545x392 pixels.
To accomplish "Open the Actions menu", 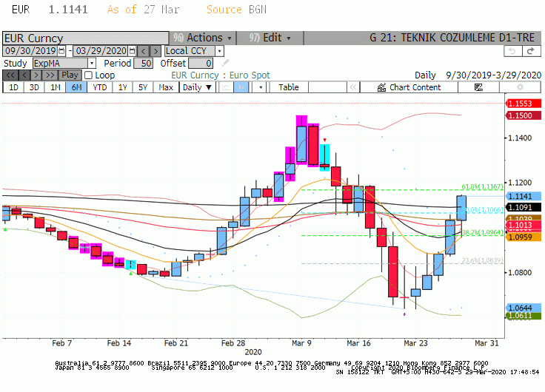I will 203,38.
